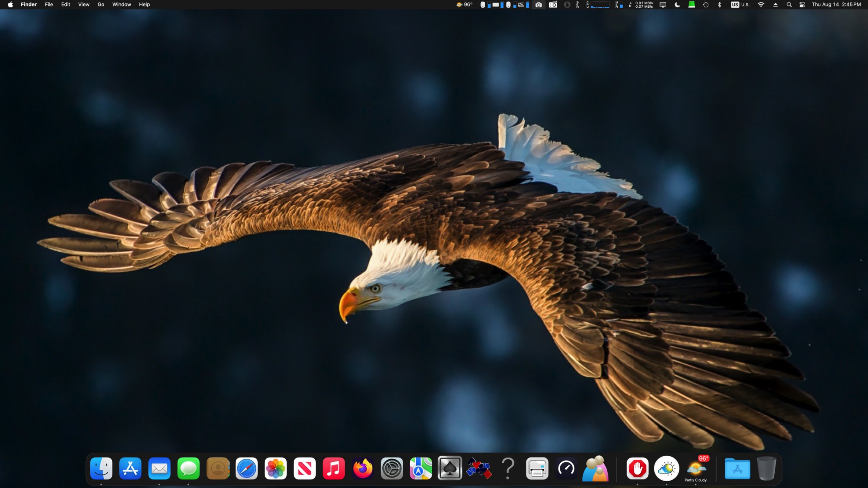Launch the Messages app
868x488 pixels.
[x=188, y=468]
